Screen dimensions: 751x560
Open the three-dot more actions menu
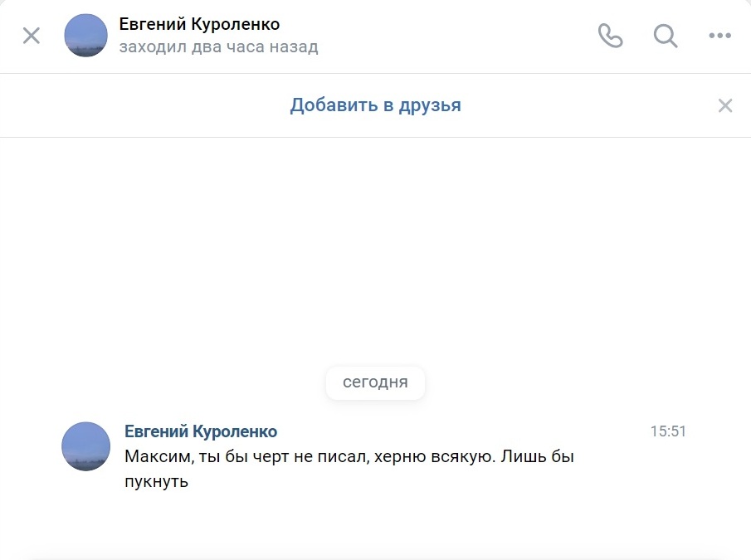click(x=719, y=36)
